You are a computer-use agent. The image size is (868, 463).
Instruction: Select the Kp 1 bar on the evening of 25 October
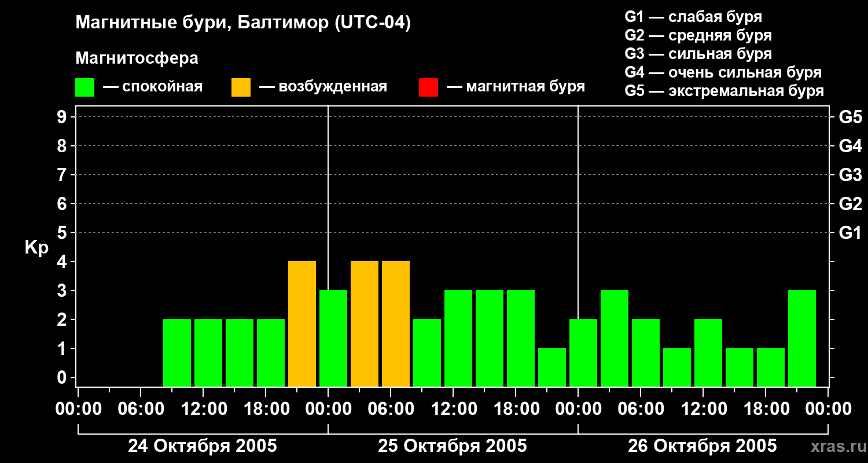[552, 367]
